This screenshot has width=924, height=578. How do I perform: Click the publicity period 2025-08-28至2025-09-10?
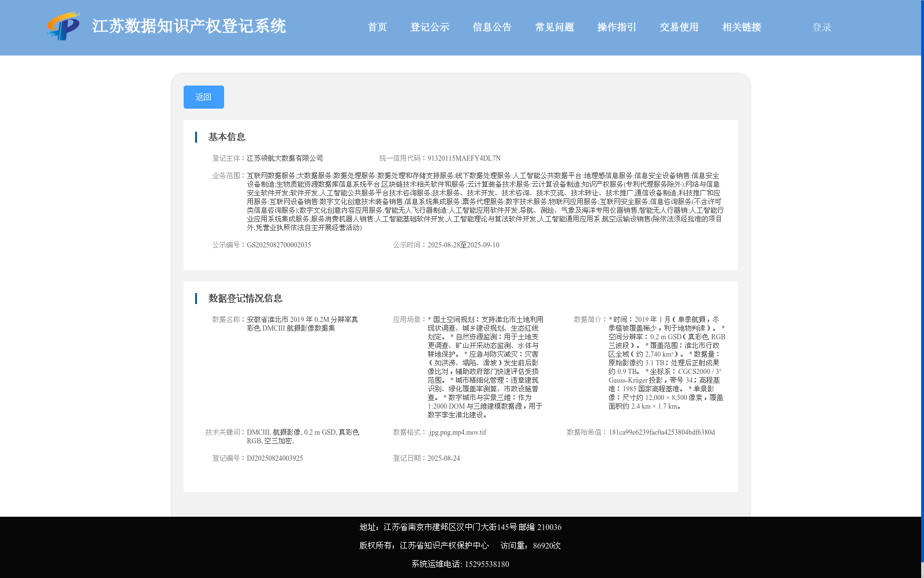pyautogui.click(x=463, y=245)
